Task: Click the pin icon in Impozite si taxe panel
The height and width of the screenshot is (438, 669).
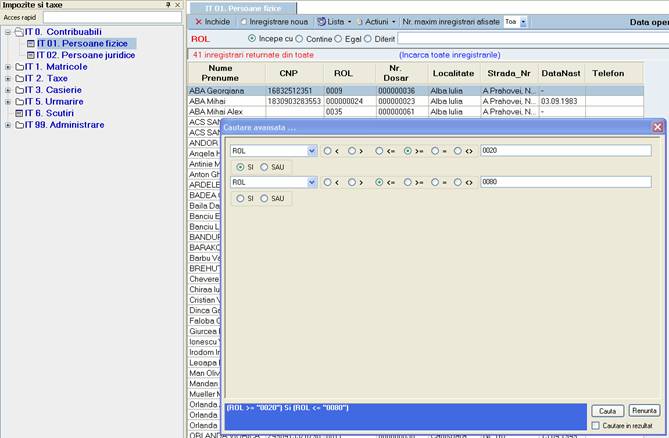Action: click(167, 5)
